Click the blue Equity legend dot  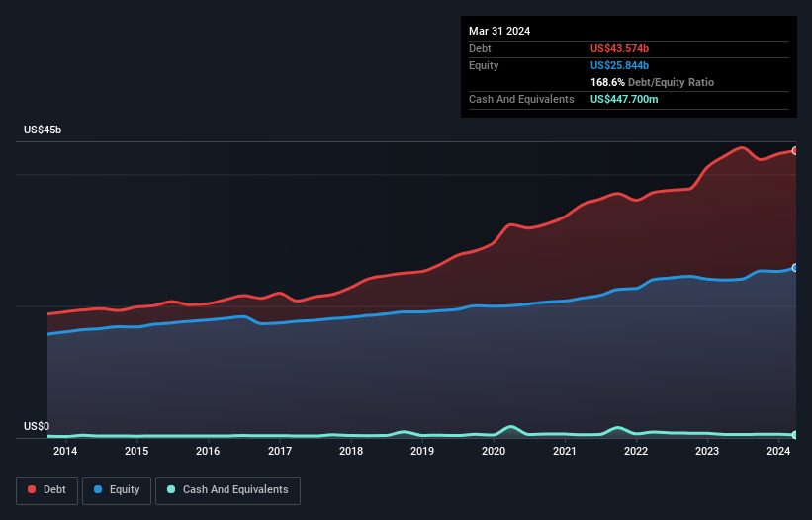(x=98, y=489)
